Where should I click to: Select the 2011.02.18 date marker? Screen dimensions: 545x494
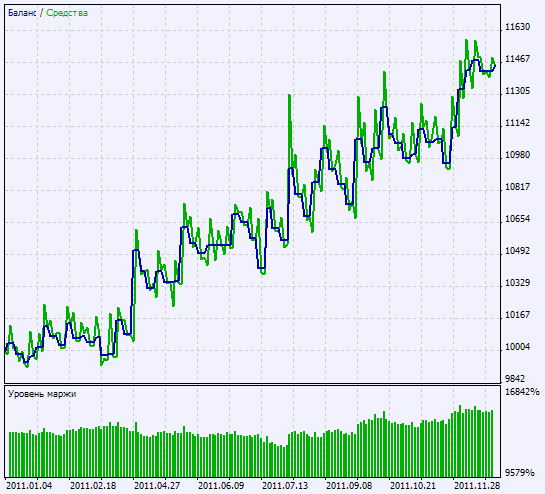pos(93,486)
